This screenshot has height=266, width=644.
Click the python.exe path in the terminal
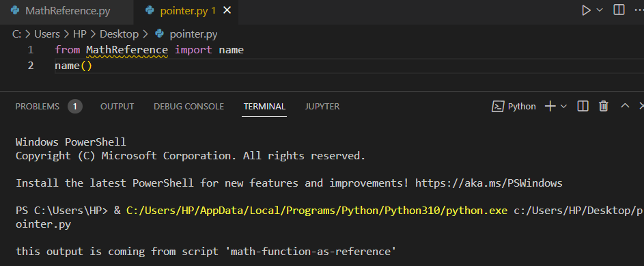pos(317,211)
